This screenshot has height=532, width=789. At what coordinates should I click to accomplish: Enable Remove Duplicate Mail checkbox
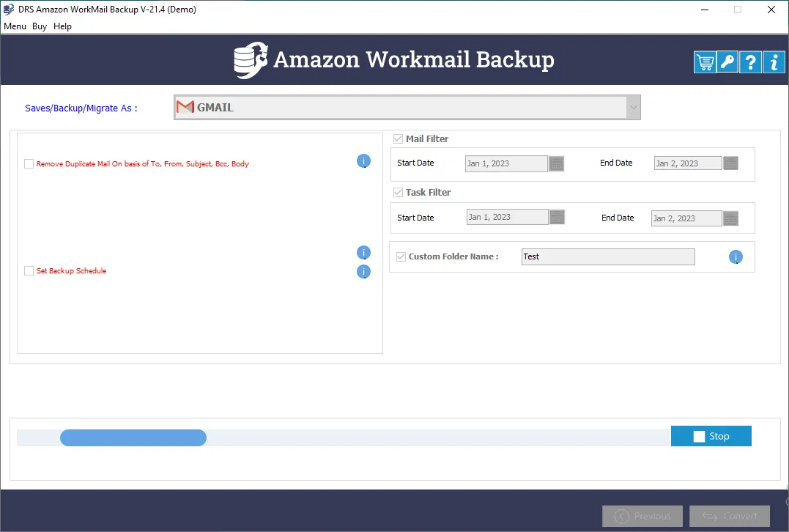pyautogui.click(x=29, y=163)
